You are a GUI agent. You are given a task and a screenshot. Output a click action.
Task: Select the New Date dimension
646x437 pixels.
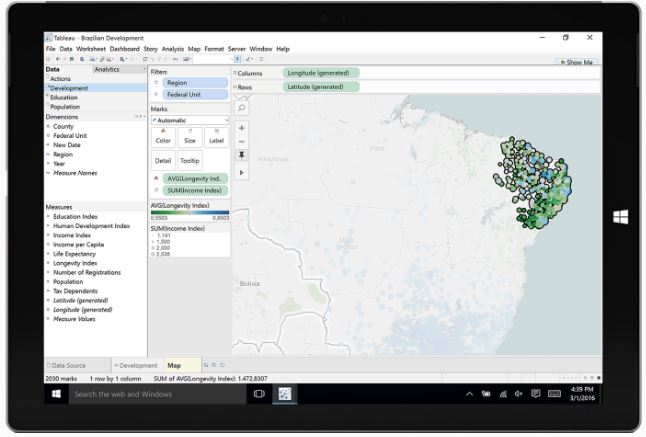[66, 145]
